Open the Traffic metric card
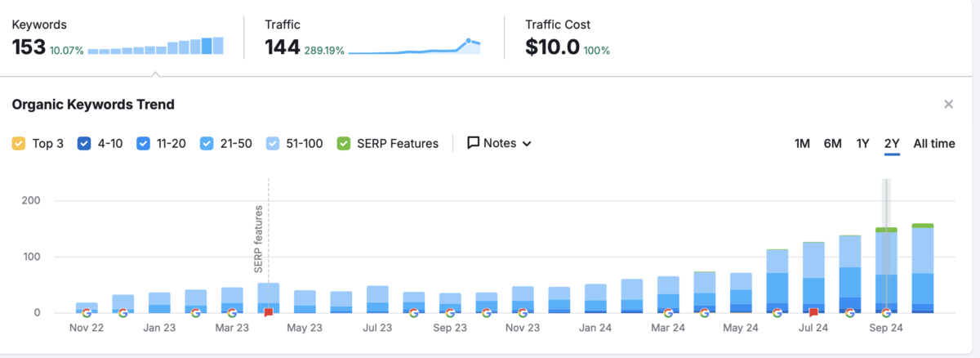This screenshot has height=358, width=980. (x=372, y=38)
